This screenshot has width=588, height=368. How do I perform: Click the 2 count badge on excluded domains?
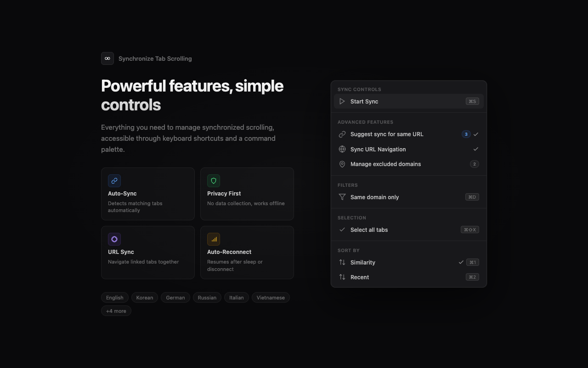pyautogui.click(x=475, y=164)
